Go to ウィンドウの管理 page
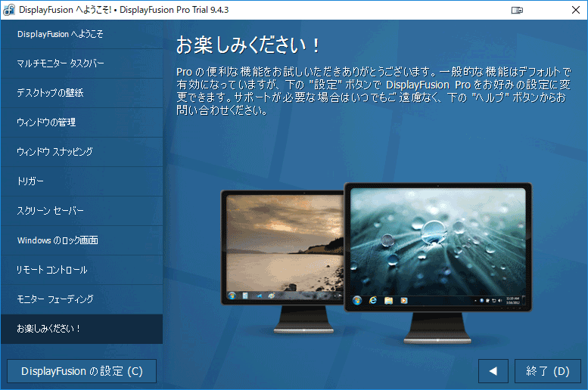The image size is (588, 390). pyautogui.click(x=82, y=122)
